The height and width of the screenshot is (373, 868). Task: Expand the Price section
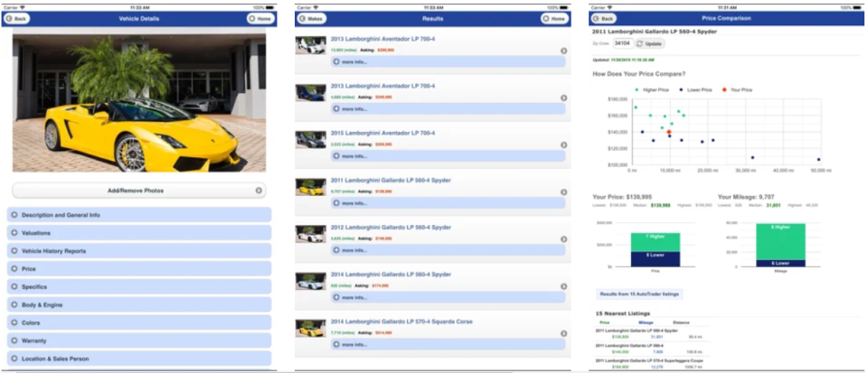139,269
